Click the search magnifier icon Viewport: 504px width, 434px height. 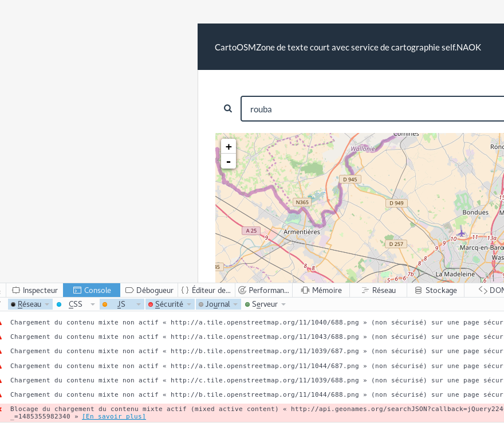click(x=228, y=108)
